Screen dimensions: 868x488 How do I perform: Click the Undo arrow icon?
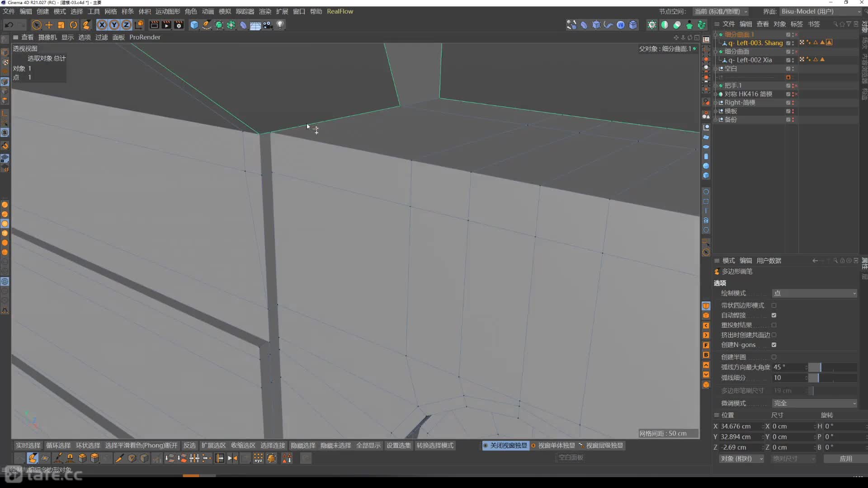9,25
